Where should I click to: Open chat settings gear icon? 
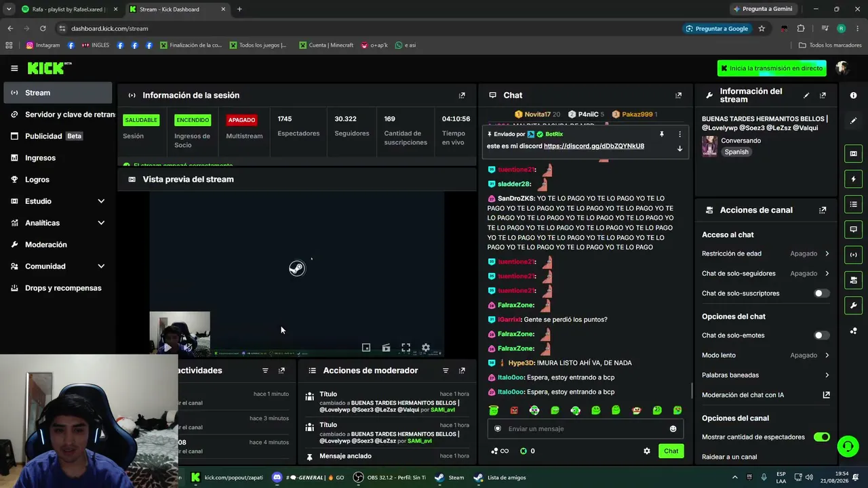coord(647,451)
